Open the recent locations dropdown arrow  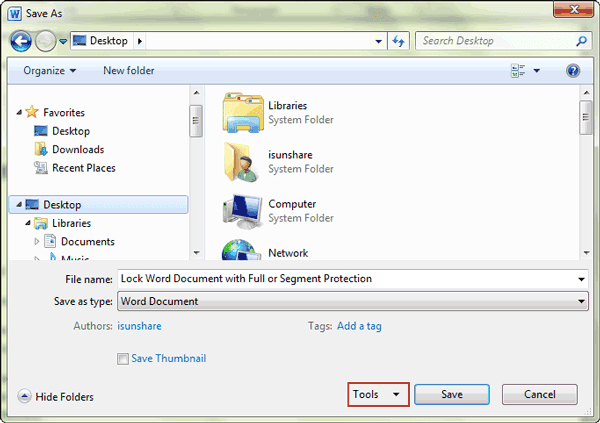pyautogui.click(x=63, y=41)
